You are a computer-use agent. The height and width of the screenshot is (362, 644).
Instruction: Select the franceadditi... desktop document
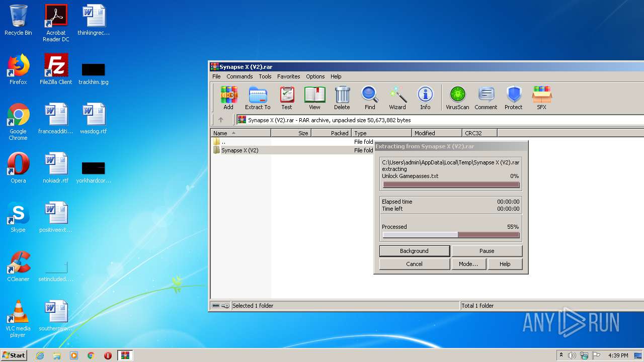[56, 119]
